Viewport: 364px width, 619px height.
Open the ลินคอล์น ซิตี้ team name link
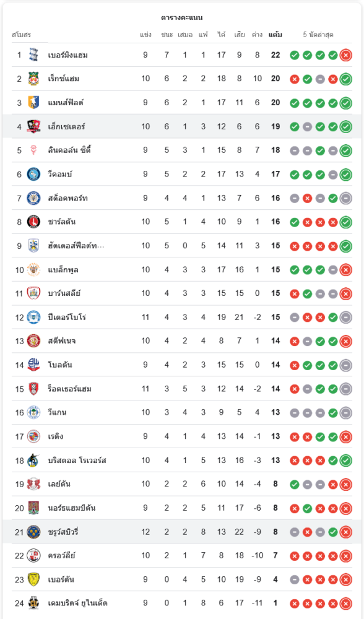tap(70, 150)
